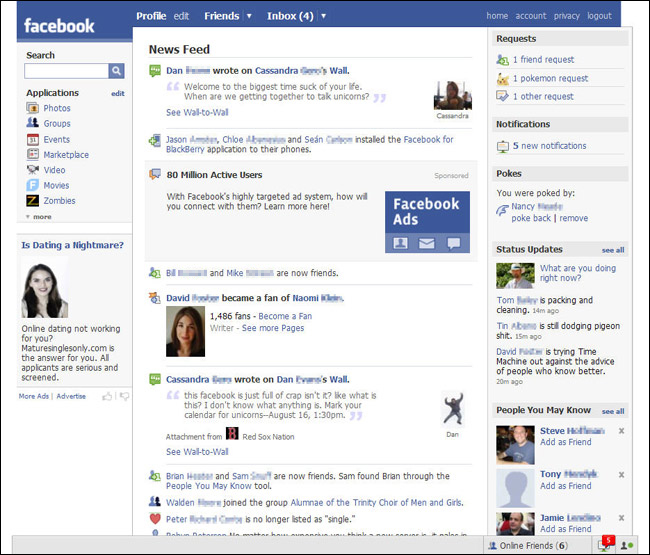
Task: Open the Friends dropdown arrow
Action: 249,16
